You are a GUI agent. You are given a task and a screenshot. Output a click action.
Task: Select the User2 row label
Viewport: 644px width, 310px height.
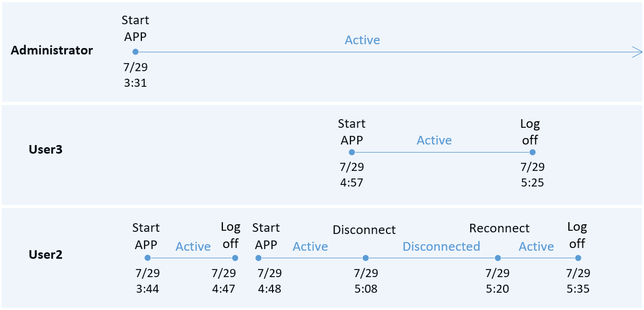(45, 254)
